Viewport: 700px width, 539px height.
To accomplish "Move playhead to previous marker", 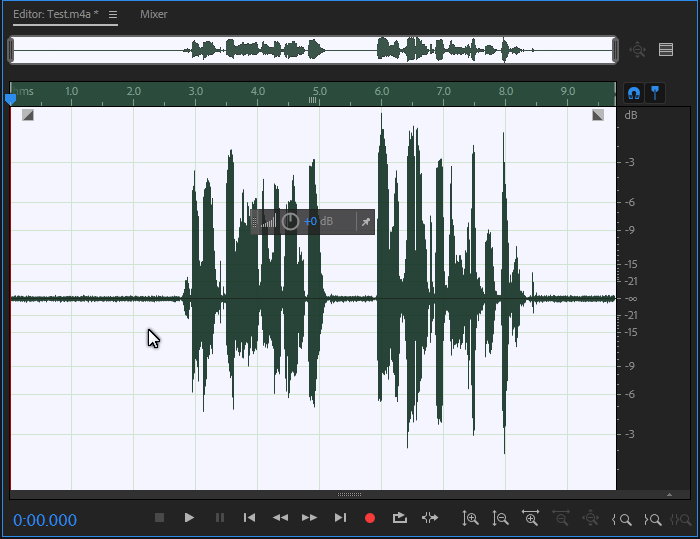I will (250, 518).
